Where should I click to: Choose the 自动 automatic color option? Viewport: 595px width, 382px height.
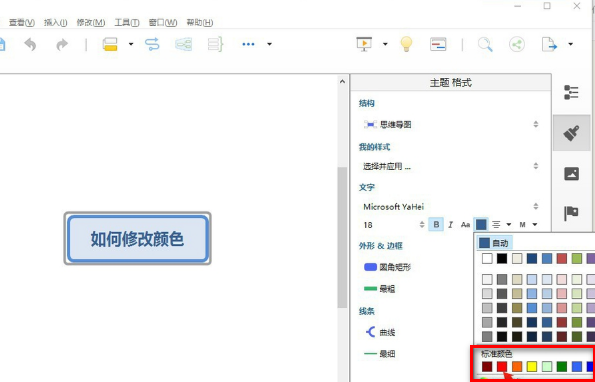(x=495, y=243)
